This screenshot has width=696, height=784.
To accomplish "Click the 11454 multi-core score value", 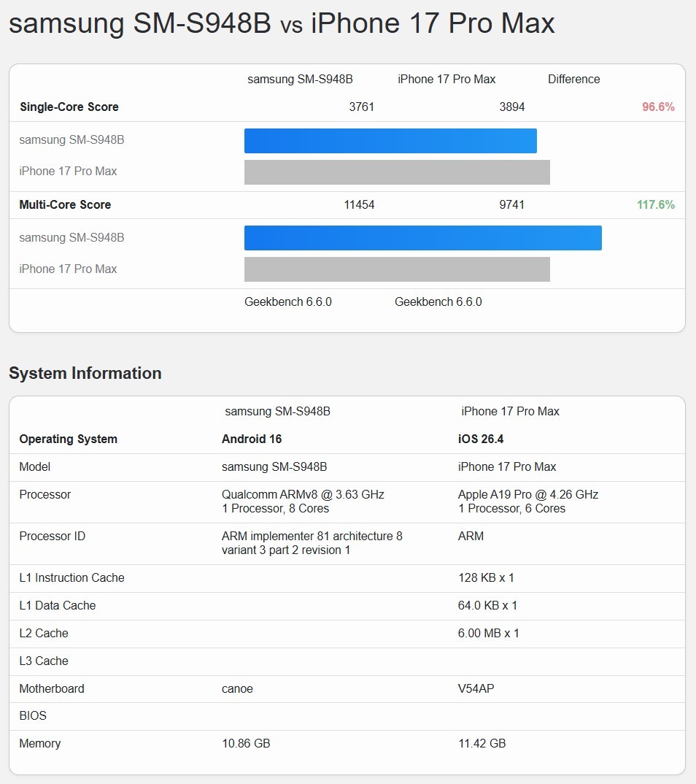I will 359,205.
